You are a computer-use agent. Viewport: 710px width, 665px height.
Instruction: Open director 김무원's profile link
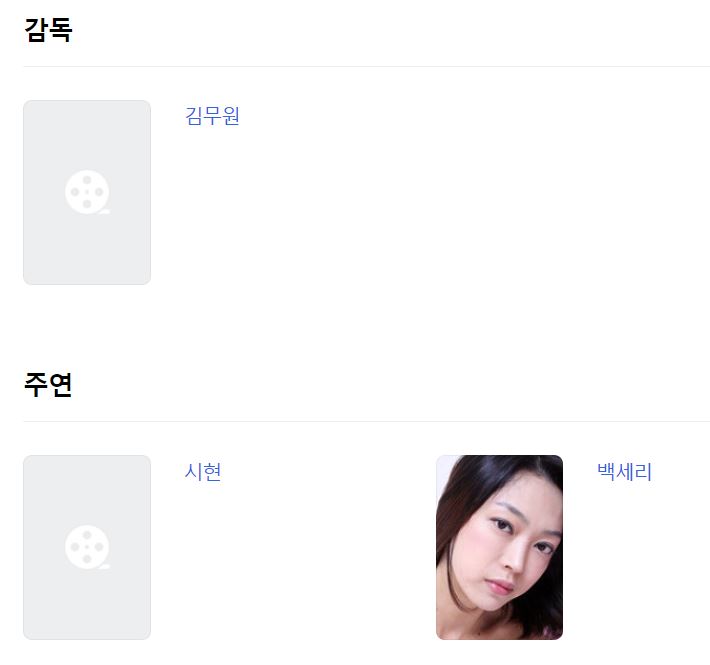[x=212, y=116]
